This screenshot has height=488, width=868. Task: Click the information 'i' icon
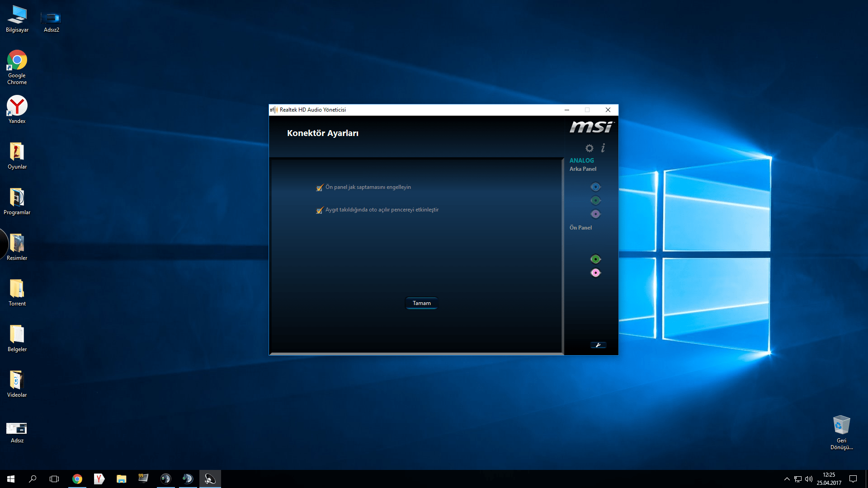(x=603, y=148)
